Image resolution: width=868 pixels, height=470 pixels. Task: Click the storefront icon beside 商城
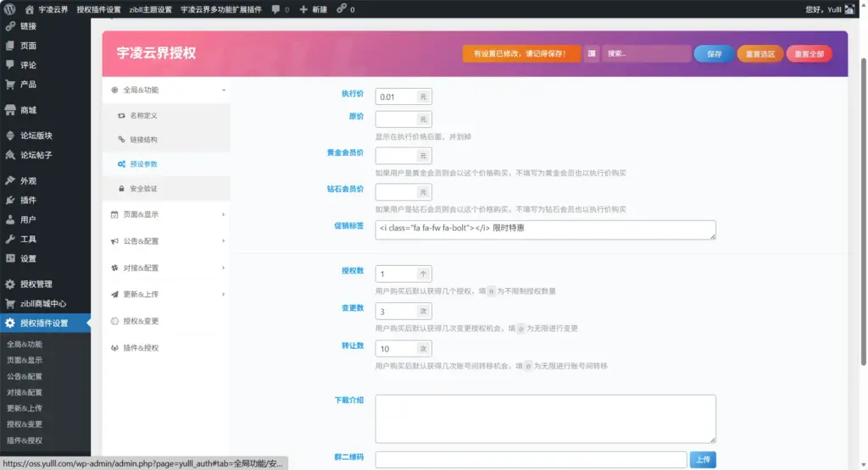[x=10, y=110]
